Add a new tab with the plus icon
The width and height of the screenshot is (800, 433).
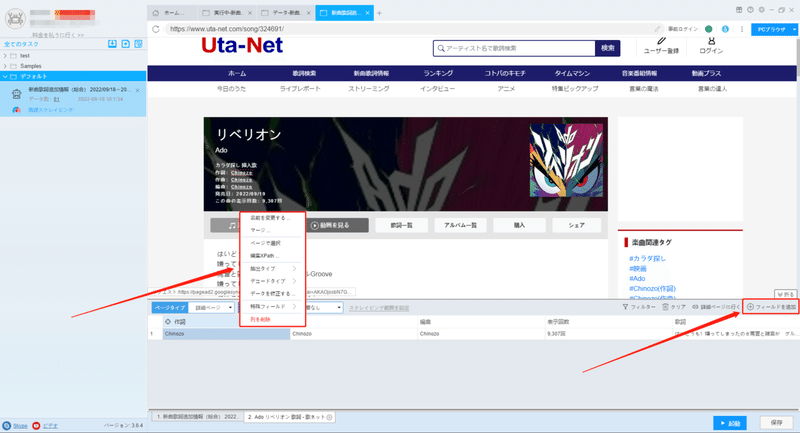(x=379, y=13)
